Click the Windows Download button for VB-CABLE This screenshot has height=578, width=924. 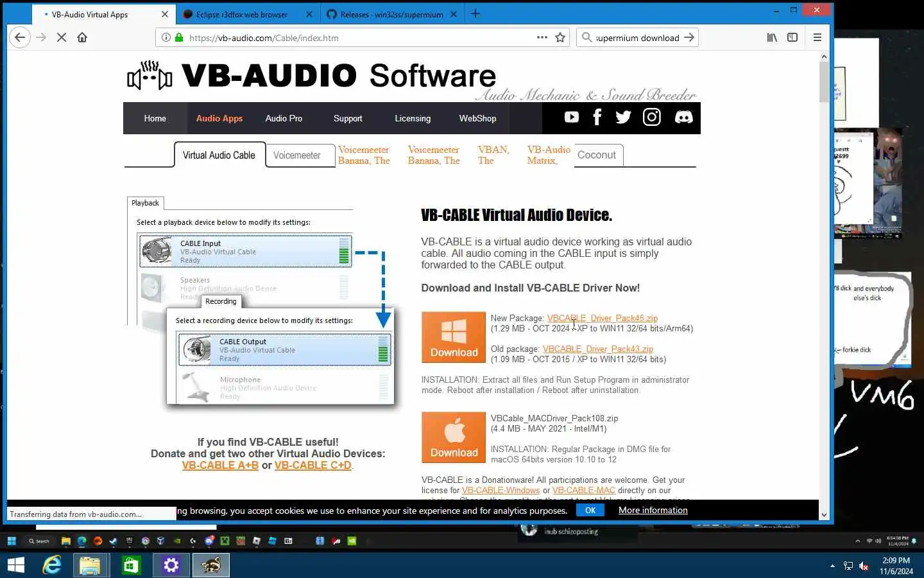click(454, 337)
